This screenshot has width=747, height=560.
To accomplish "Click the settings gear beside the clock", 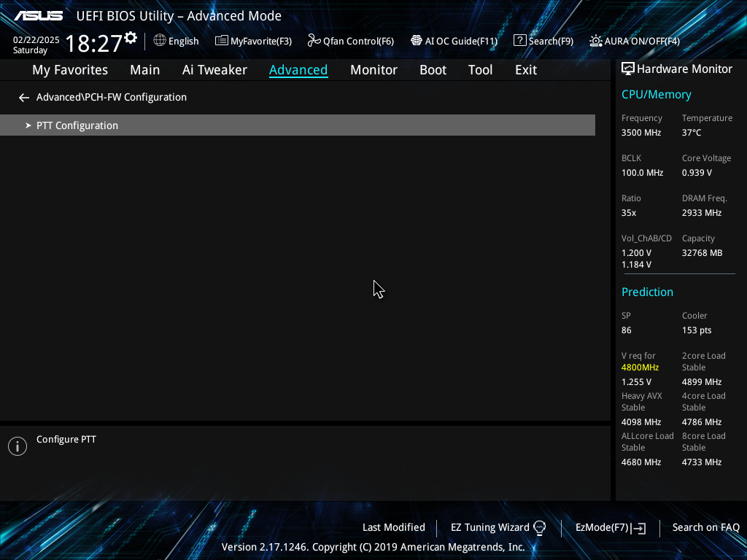I will pos(131,38).
